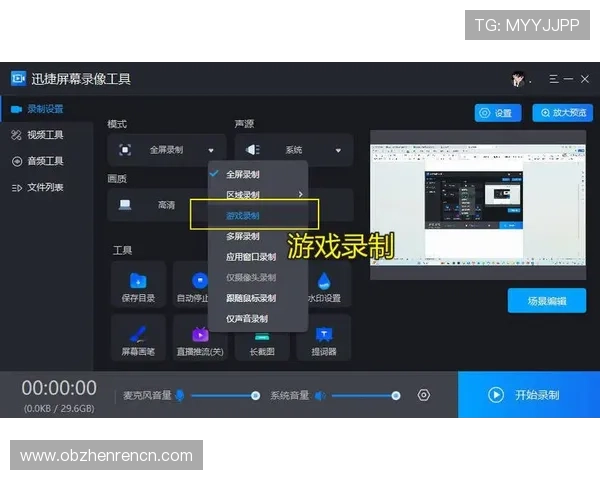Click the full screen icon in 模式 box
The height and width of the screenshot is (480, 600).
coord(125,150)
